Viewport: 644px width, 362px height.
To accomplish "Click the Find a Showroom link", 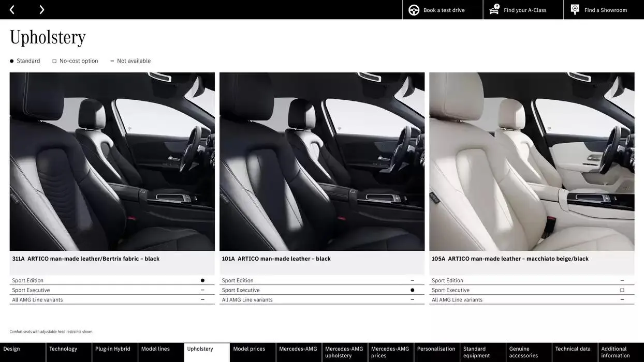I will pos(604,9).
